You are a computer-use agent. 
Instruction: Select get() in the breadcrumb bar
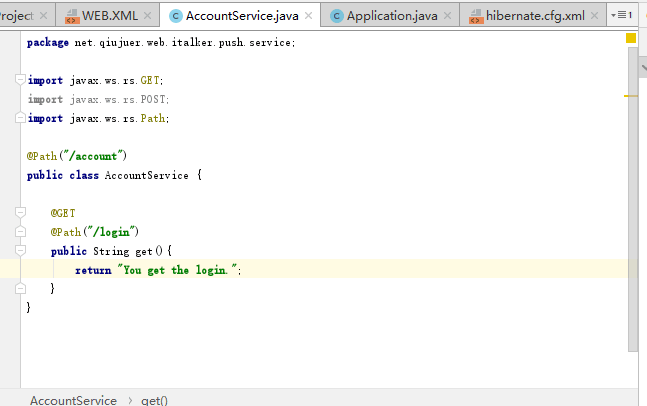click(154, 400)
